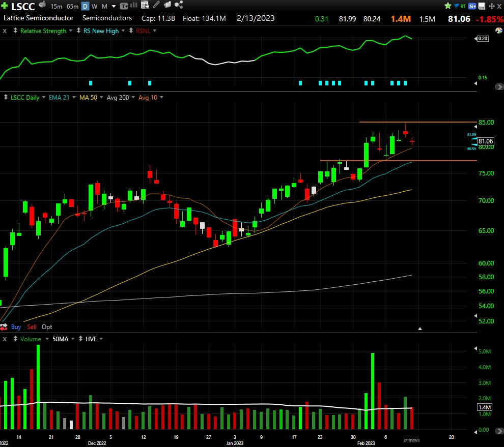
Task: Open the timeframe dropdown arrow after M
Action: pos(114,7)
